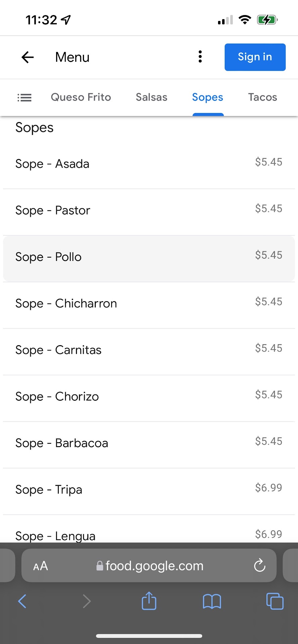Choose Sope - Chicharron from the menu
This screenshot has width=298, height=644.
point(149,304)
